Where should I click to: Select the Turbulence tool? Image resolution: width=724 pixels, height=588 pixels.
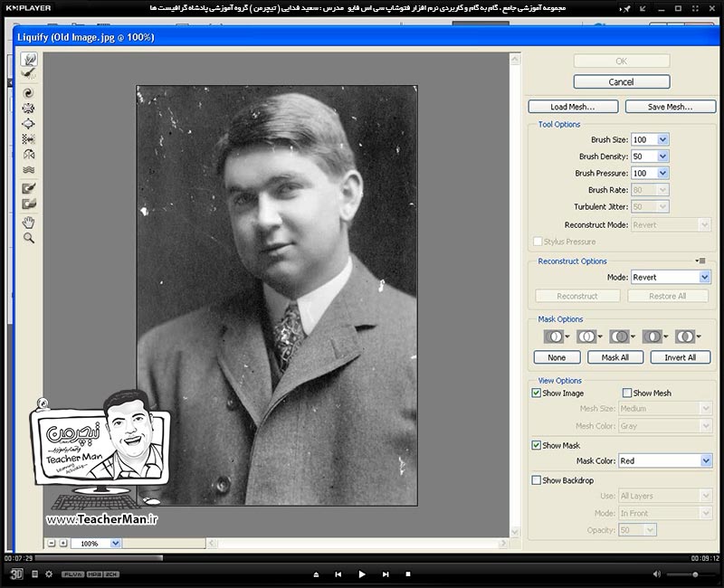pyautogui.click(x=29, y=170)
